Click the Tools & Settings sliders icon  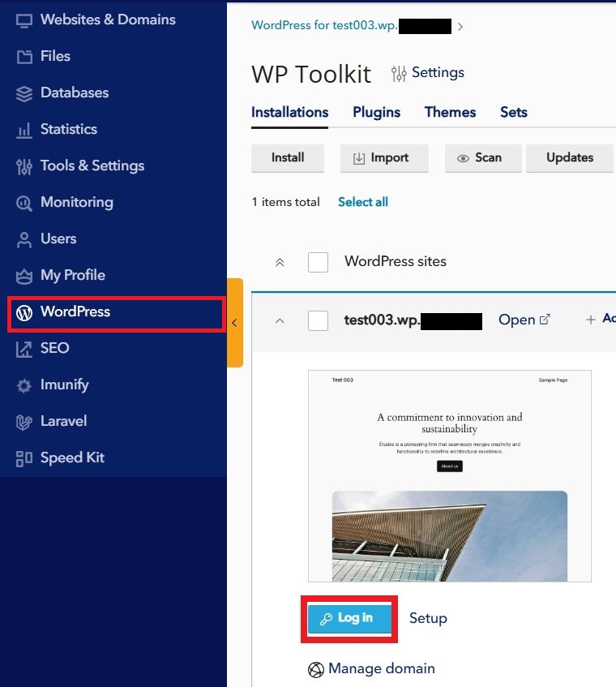tap(24, 167)
